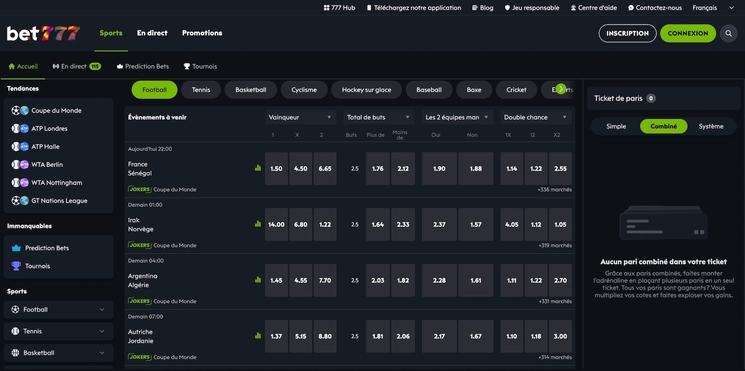This screenshot has height=371, width=745.
Task: Expand Tennis in Sports sidebar
Action: pos(58,332)
